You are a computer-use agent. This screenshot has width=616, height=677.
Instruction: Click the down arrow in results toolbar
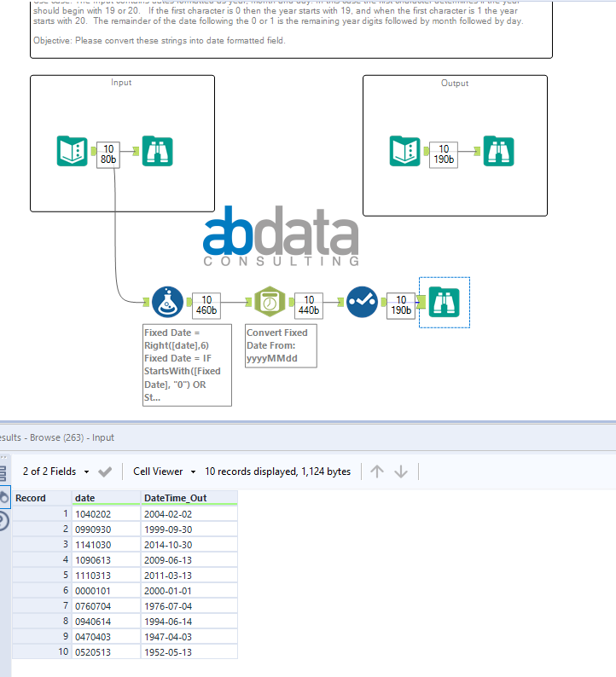[401, 472]
